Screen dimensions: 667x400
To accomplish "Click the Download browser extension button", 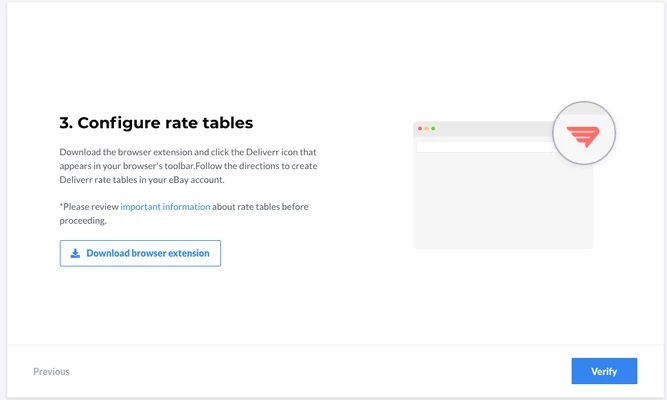I will click(x=140, y=253).
